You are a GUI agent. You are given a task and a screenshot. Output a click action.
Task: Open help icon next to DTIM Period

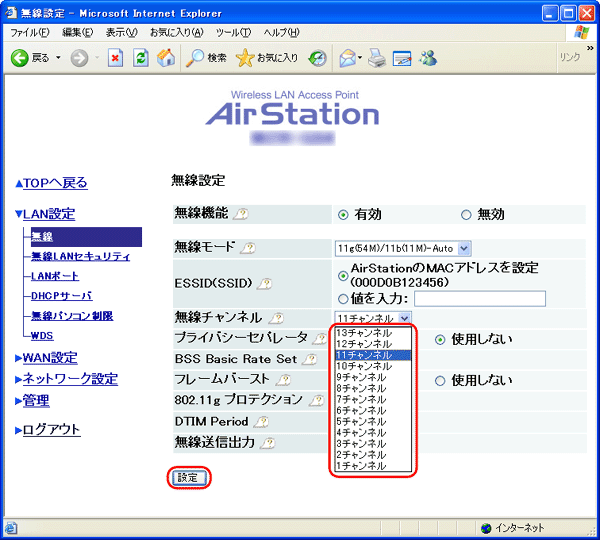click(x=261, y=422)
